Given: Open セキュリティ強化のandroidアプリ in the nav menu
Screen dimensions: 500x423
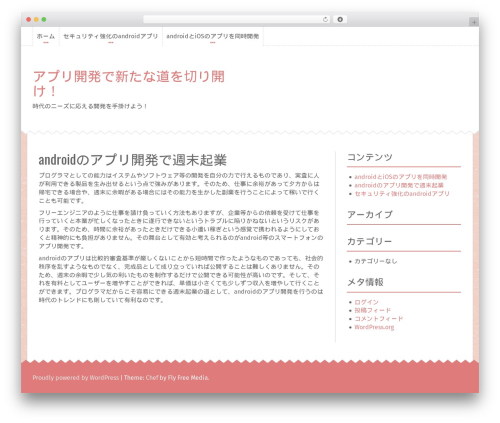Looking at the screenshot, I should (111, 36).
